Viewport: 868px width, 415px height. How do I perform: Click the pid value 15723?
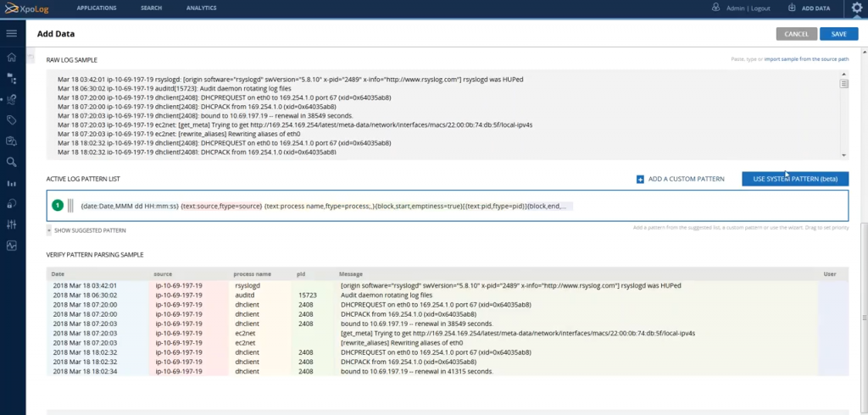(307, 295)
